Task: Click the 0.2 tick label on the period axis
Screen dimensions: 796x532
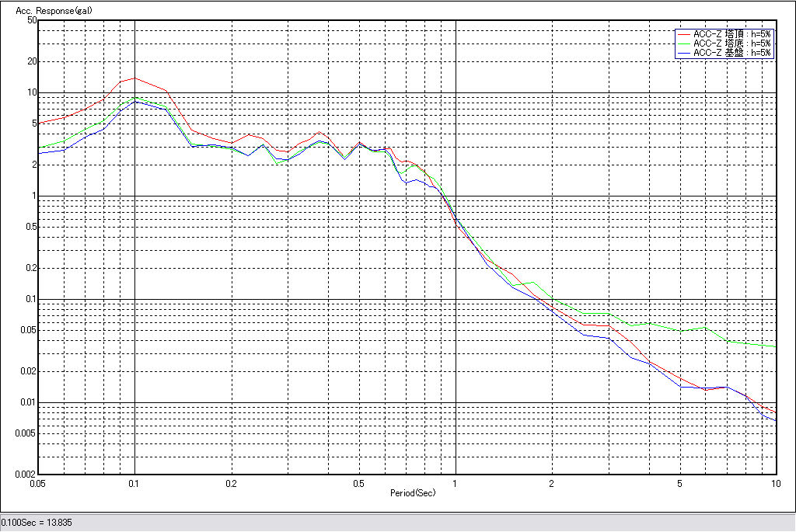Action: tap(231, 483)
